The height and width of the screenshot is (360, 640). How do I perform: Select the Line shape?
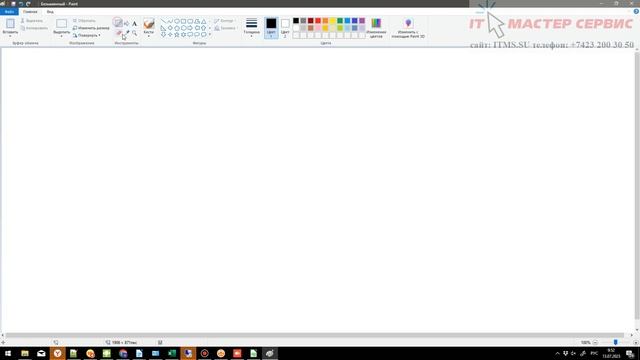coord(163,21)
